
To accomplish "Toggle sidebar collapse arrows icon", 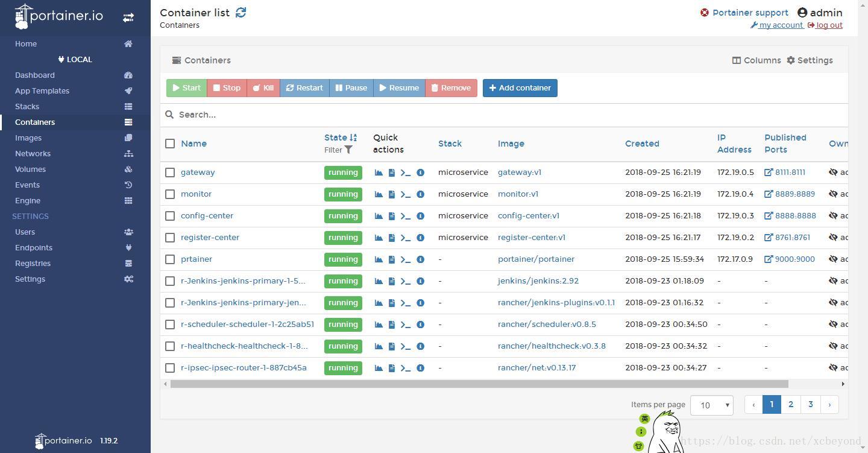I will (x=128, y=17).
